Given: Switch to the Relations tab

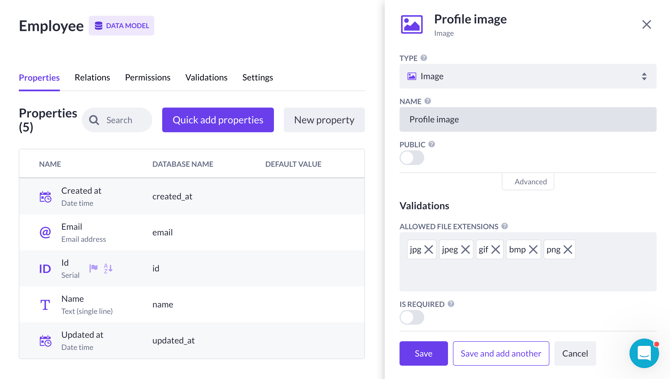Looking at the screenshot, I should coord(92,77).
